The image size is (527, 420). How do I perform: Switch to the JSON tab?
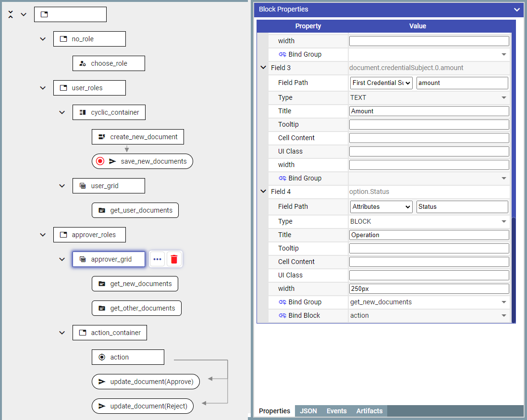pyautogui.click(x=308, y=411)
